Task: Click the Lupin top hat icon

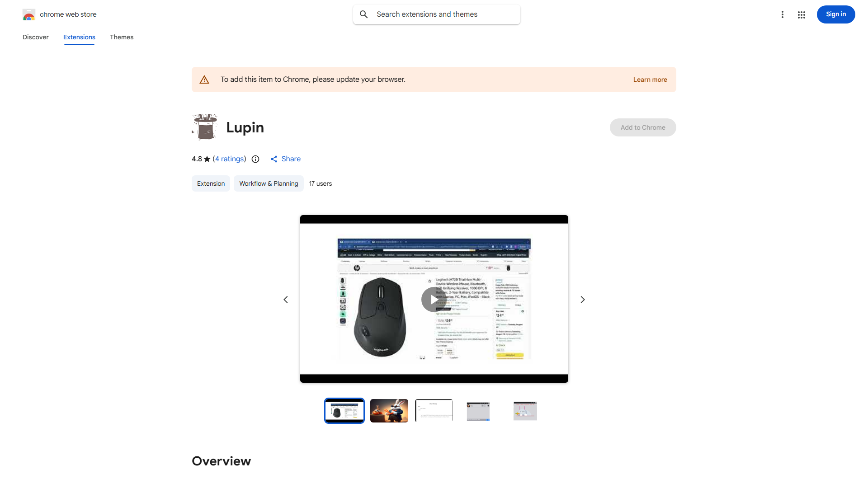Action: pos(205,127)
